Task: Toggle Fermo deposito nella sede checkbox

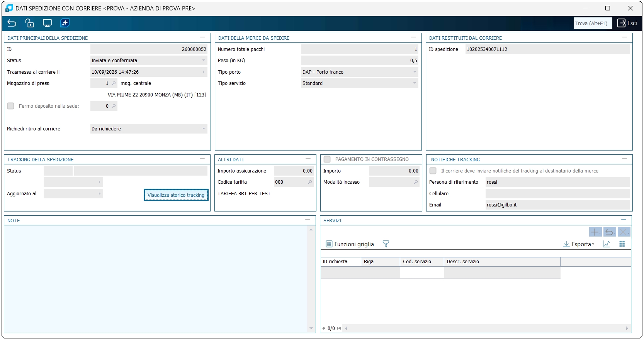Action: [x=11, y=106]
